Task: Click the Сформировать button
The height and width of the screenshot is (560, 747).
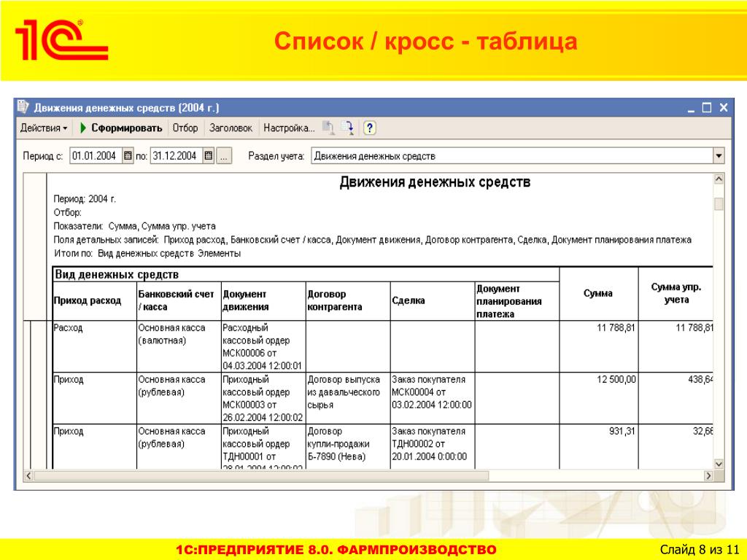Action: [x=122, y=128]
